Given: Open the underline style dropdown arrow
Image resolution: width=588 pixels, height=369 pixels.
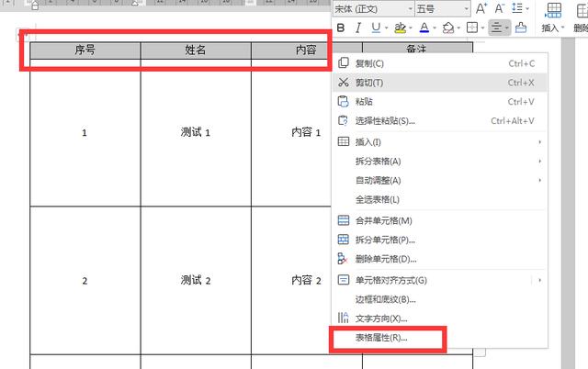Looking at the screenshot, I should 386,28.
